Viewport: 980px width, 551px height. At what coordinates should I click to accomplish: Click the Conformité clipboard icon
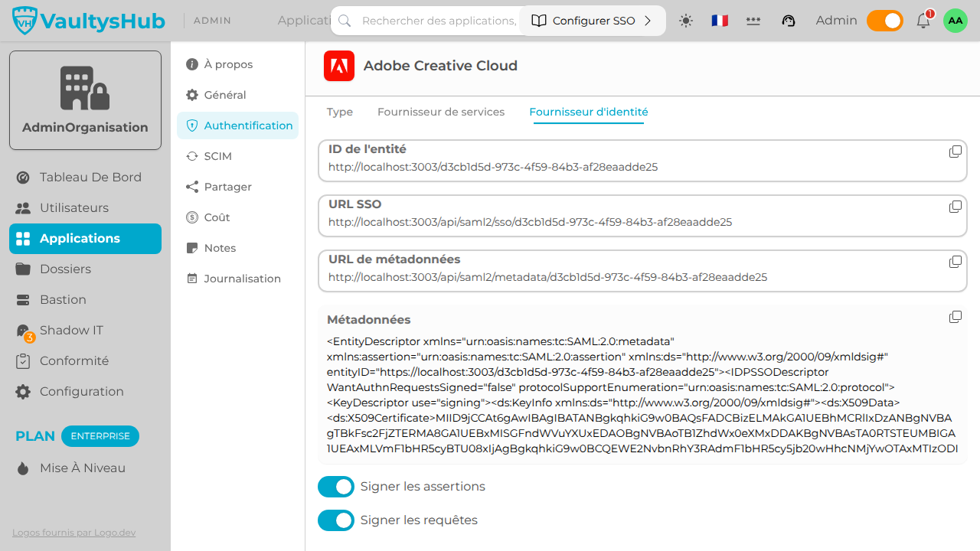[23, 361]
